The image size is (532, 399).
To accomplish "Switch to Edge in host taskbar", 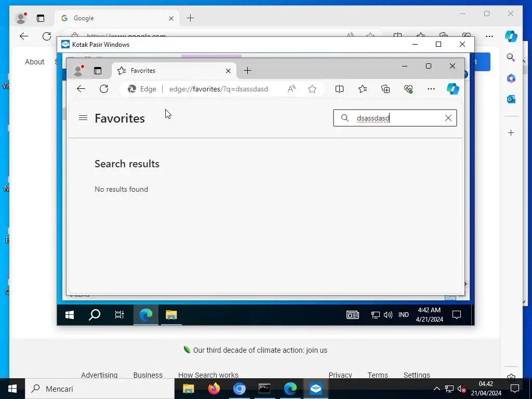I will 290,389.
